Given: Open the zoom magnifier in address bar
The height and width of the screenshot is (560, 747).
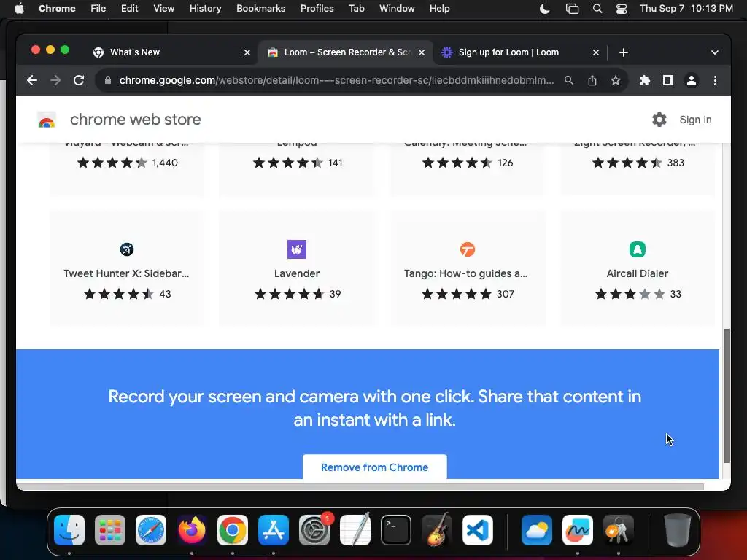Looking at the screenshot, I should click(x=569, y=80).
